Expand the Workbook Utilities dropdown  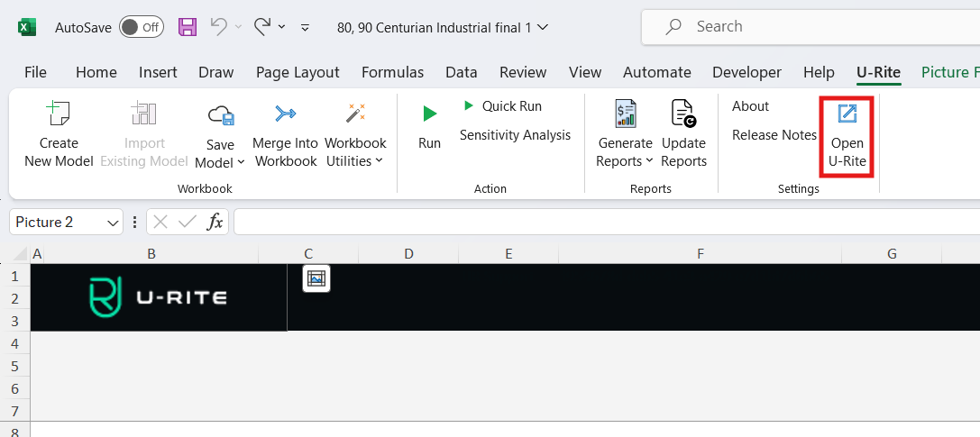click(x=378, y=161)
